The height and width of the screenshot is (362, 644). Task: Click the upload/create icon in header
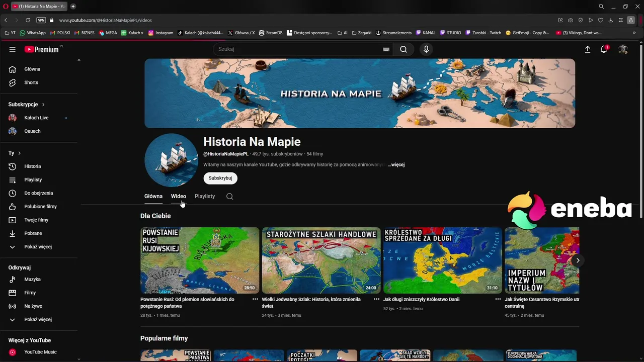click(588, 49)
